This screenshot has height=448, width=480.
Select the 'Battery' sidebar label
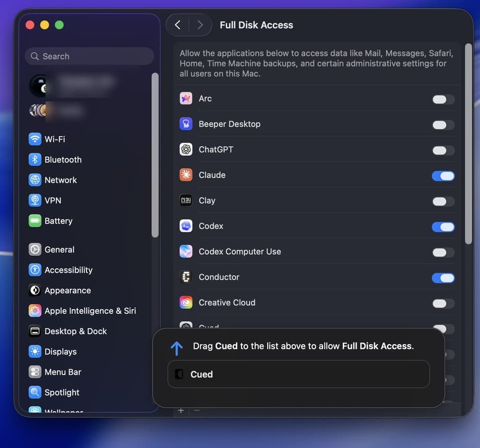point(58,221)
